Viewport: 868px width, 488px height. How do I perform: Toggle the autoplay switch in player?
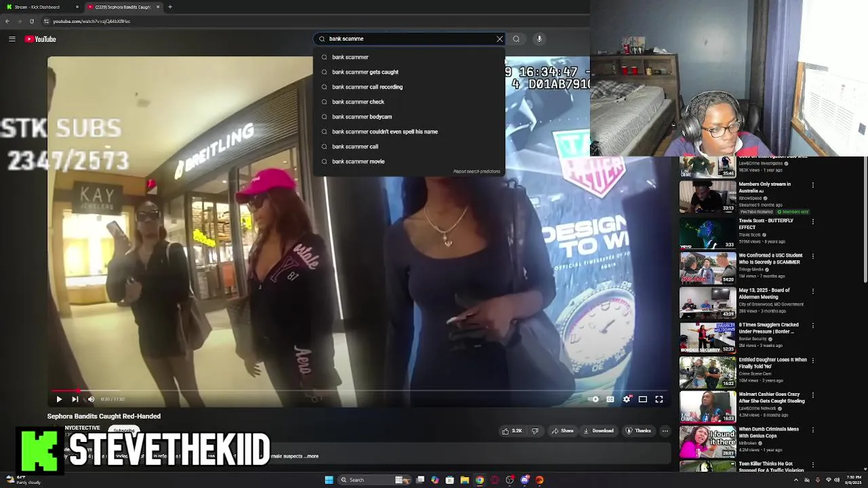[593, 399]
